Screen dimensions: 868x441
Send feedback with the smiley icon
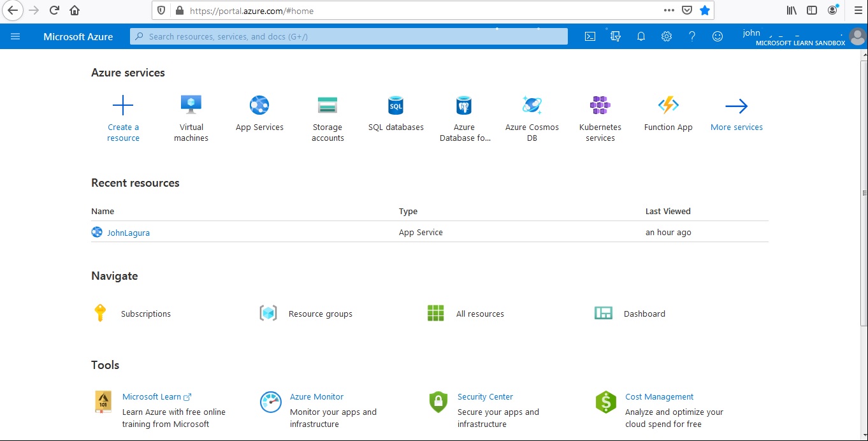(718, 36)
